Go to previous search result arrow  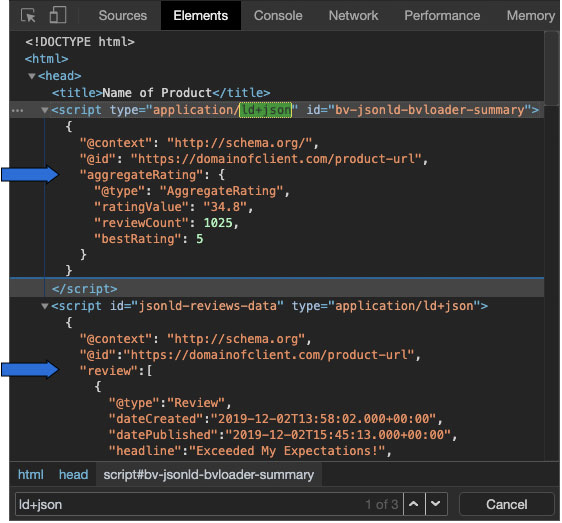click(x=414, y=504)
